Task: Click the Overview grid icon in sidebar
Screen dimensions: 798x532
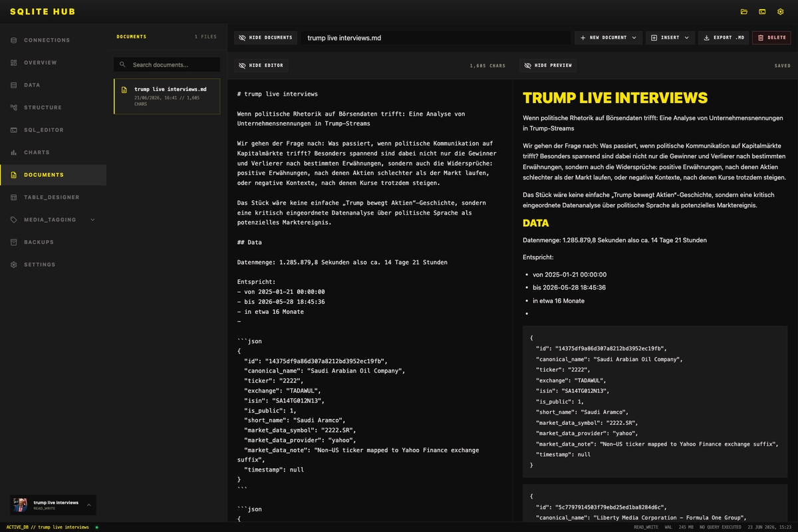Action: 14,63
